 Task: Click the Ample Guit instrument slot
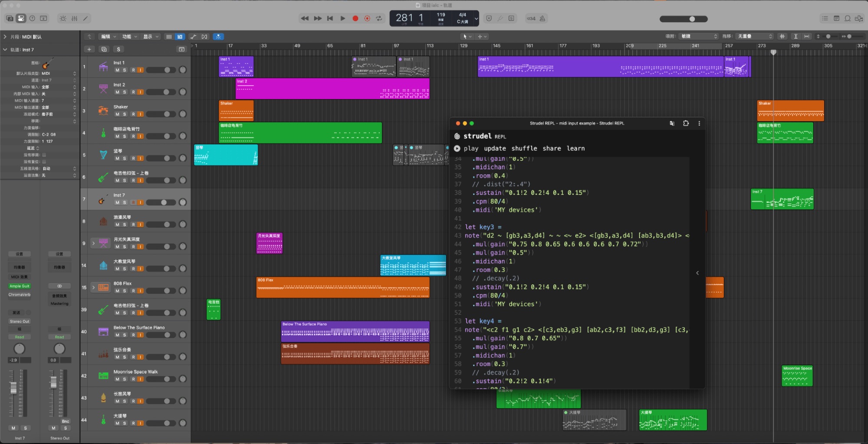(x=20, y=286)
